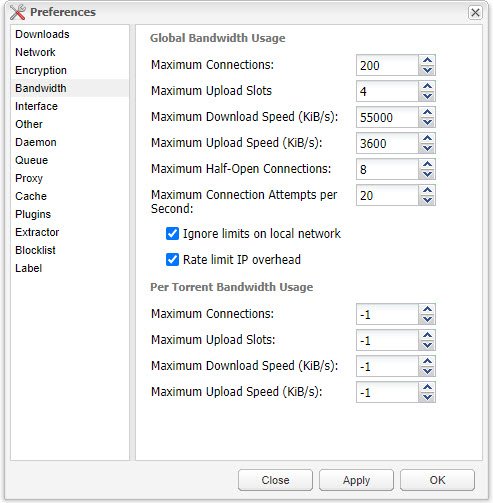This screenshot has width=493, height=503.
Task: Raise per-torrent Maximum Upload Speed up arrow
Action: [x=427, y=387]
